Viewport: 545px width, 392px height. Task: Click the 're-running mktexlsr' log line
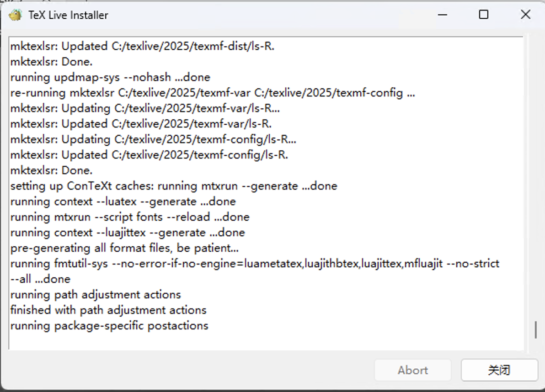tap(213, 93)
